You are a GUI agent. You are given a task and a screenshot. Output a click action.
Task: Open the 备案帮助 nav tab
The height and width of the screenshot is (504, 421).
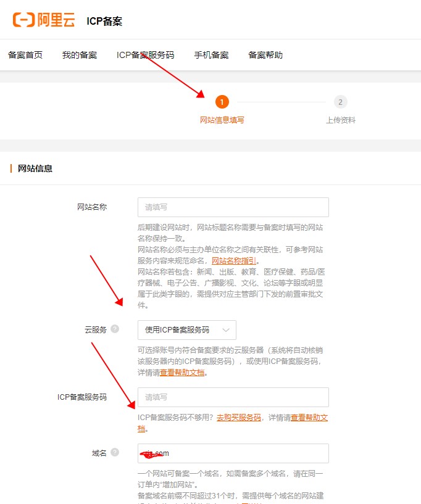coord(265,55)
